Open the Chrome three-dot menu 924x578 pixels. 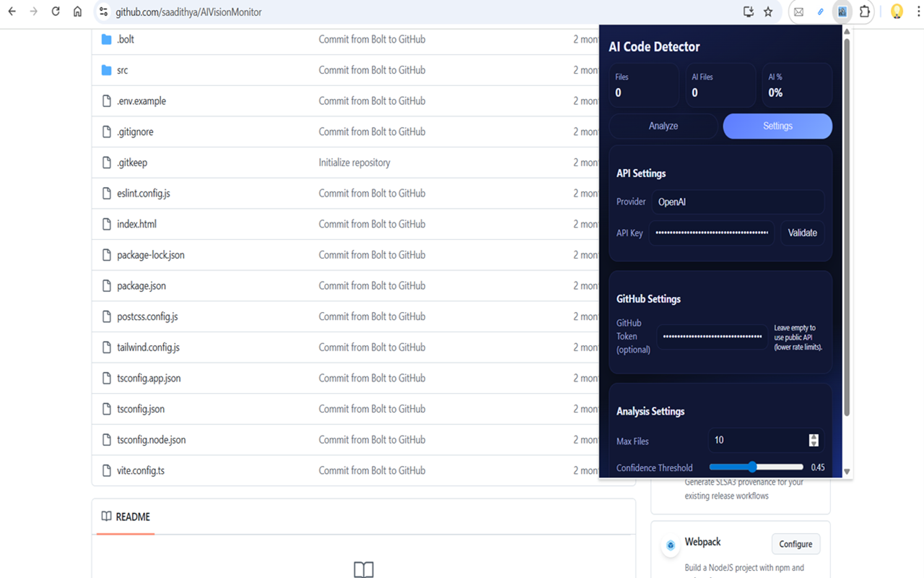918,12
